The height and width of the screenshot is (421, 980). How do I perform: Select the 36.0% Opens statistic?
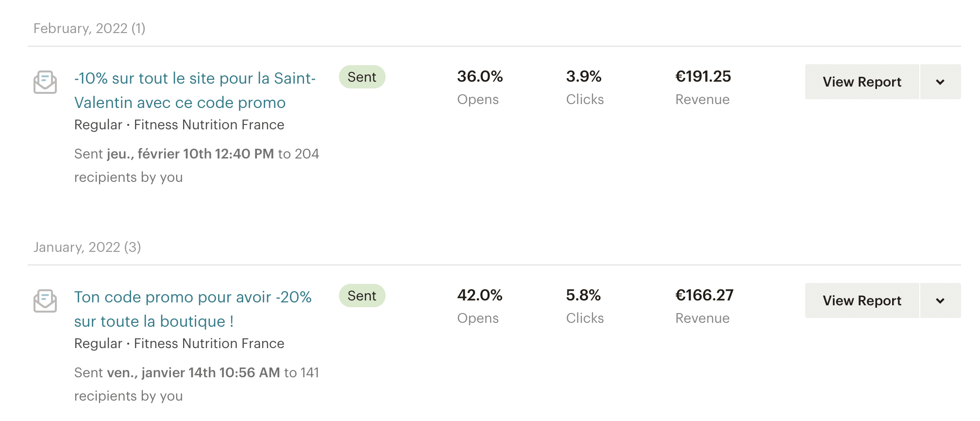(480, 88)
